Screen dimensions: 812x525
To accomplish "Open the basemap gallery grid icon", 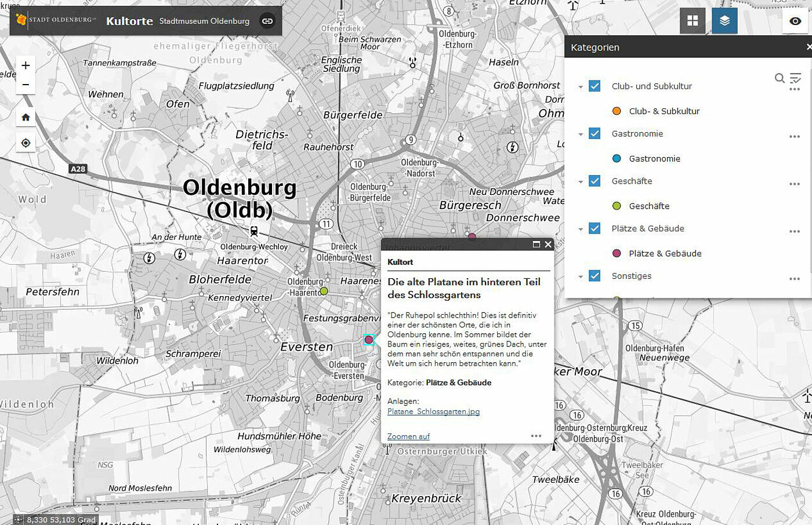I will (693, 21).
